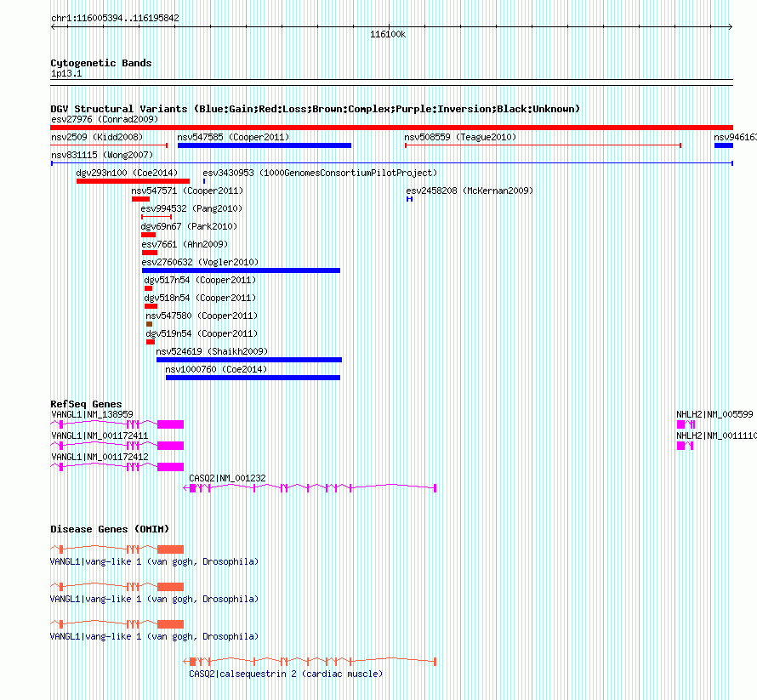This screenshot has height=700, width=757.
Task: Click the VANGL1|NM_138959 transcript label
Action: click(x=92, y=414)
